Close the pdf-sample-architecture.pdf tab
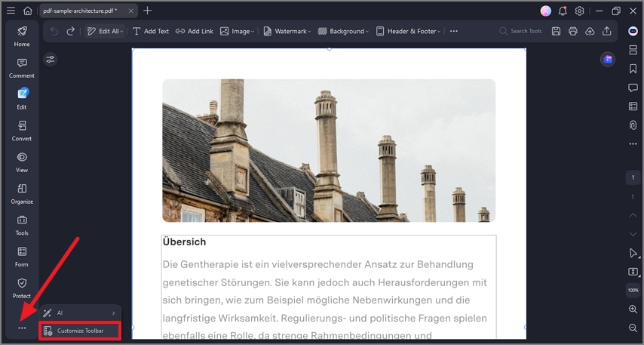This screenshot has height=345, width=644. click(x=131, y=11)
